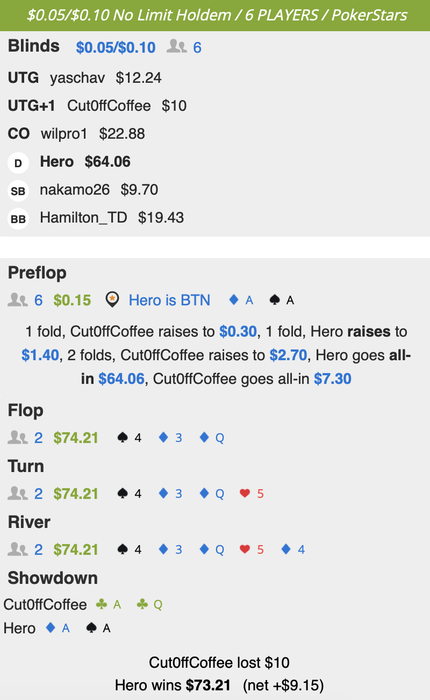Click CutOffCoffee's club Q showdown card
This screenshot has height=700, width=430.
pyautogui.click(x=150, y=604)
